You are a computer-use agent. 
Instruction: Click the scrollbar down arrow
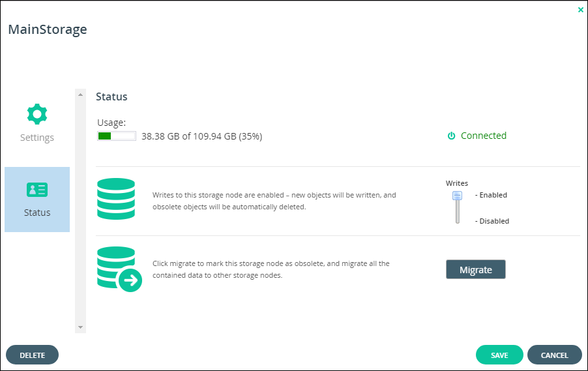(x=80, y=327)
